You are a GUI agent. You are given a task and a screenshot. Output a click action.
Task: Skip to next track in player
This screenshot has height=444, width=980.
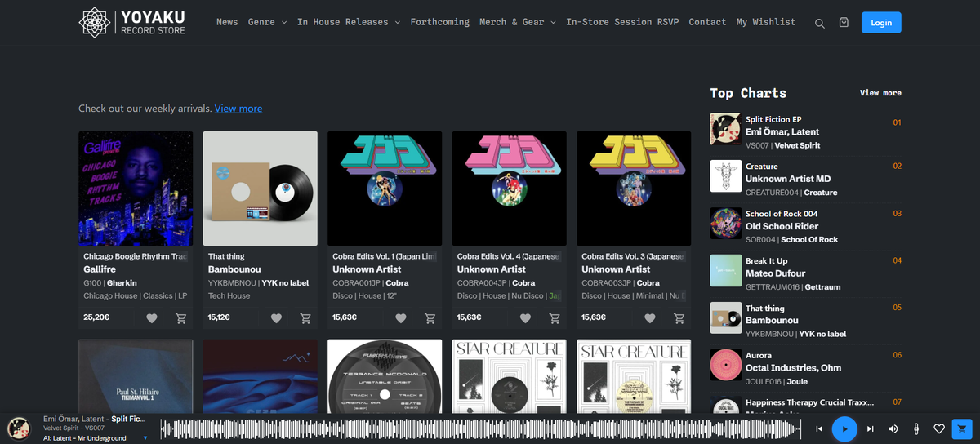pyautogui.click(x=870, y=428)
